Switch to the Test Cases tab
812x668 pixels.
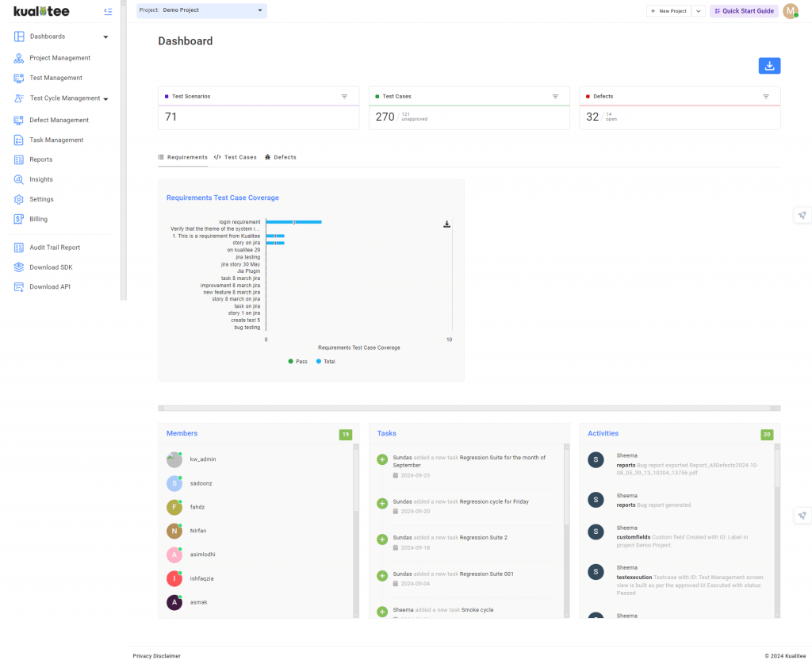tap(235, 158)
